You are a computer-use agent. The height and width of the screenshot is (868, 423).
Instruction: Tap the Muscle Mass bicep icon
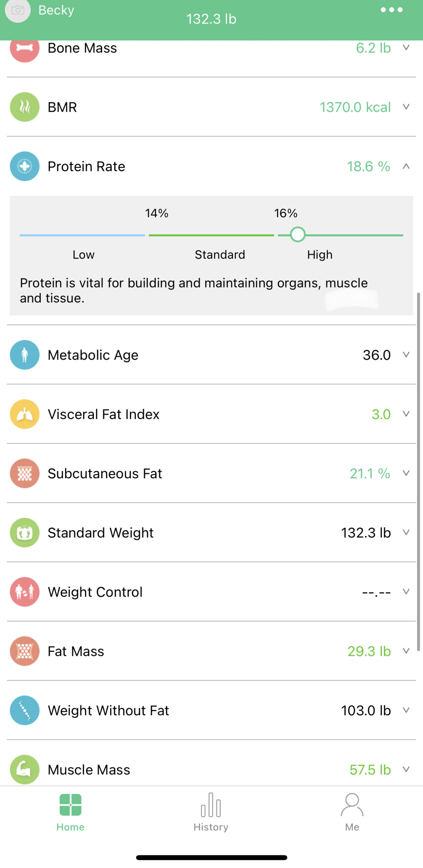click(x=25, y=769)
